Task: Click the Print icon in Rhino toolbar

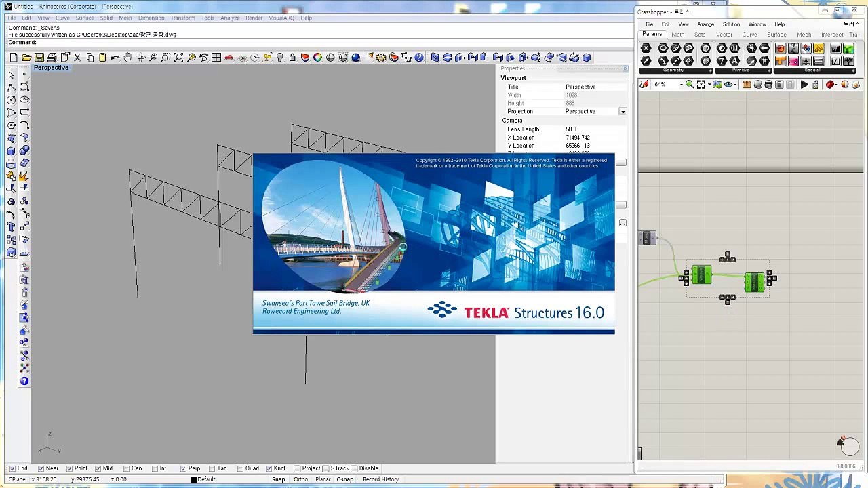Action: click(52, 58)
